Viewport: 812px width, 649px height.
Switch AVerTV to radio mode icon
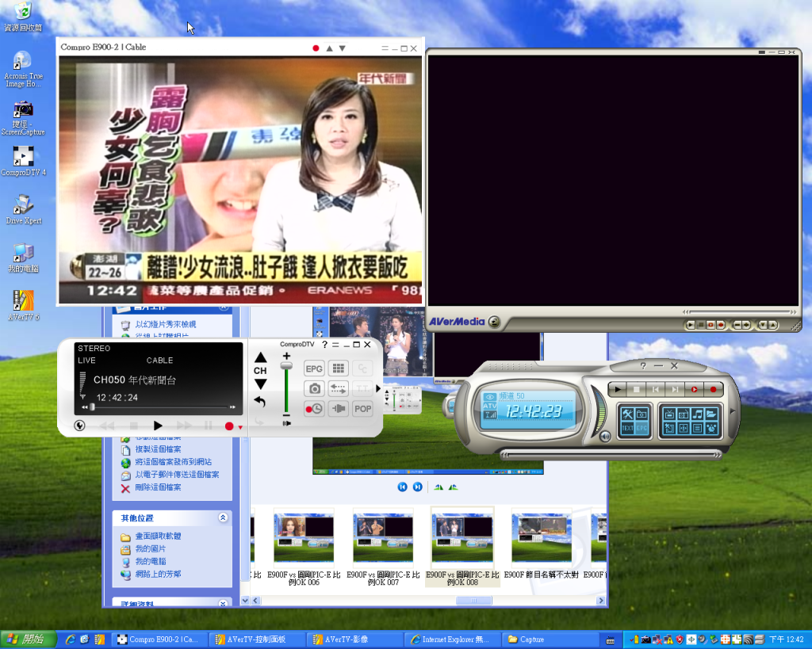(x=683, y=414)
